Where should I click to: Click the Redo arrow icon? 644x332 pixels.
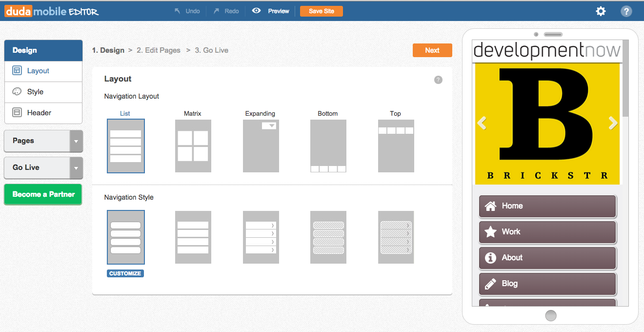pyautogui.click(x=217, y=11)
